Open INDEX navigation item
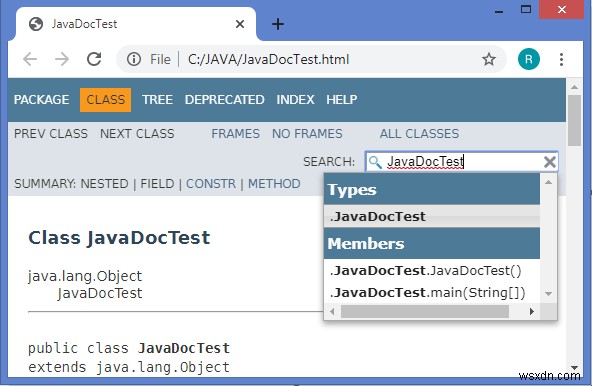Screen dimensions: 592x386 [295, 100]
